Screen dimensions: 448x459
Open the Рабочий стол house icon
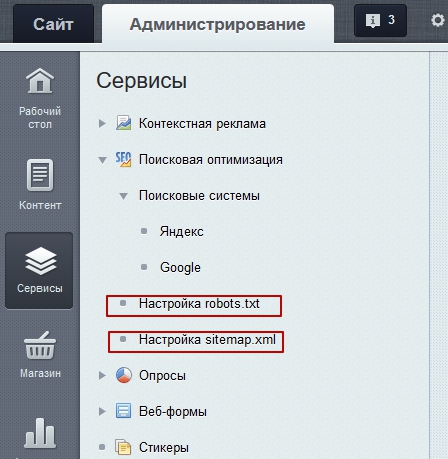tap(40, 81)
